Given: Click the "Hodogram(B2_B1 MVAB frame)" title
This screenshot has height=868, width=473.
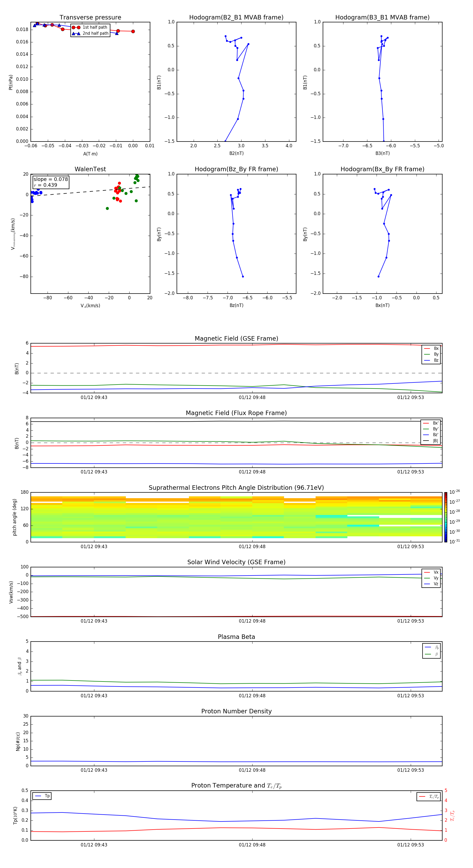Looking at the screenshot, I should tap(236, 17).
